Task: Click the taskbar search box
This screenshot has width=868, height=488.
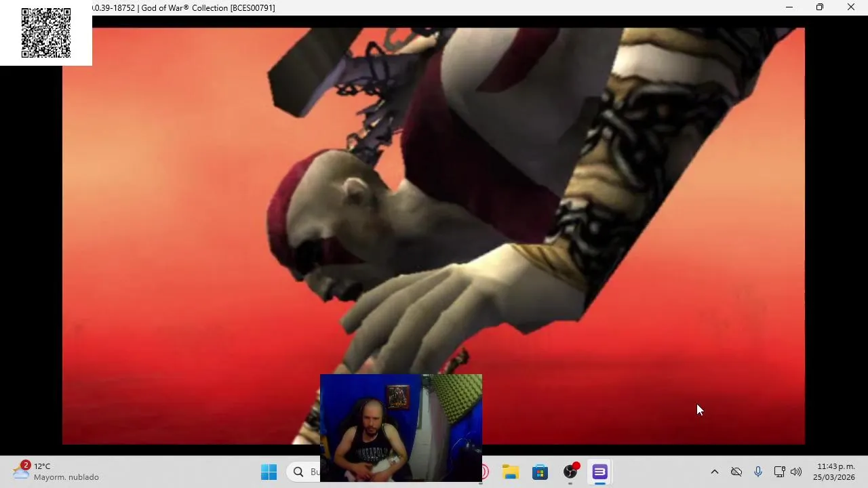Action: 303,472
